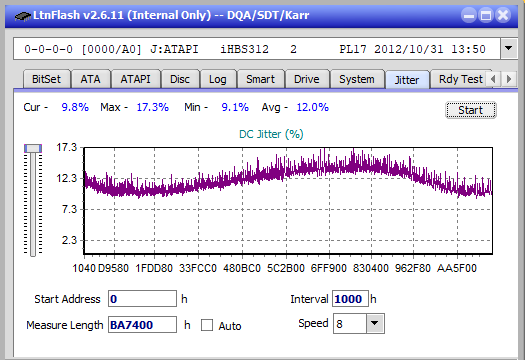The height and width of the screenshot is (360, 525).
Task: Open the Drive tab
Action: 307,79
